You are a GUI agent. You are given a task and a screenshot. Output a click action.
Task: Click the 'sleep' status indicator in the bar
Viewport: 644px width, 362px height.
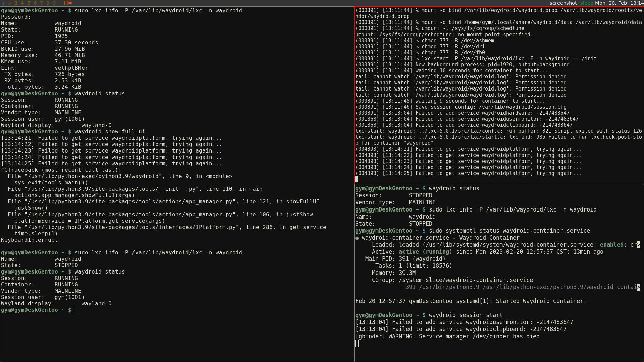coord(587,3)
